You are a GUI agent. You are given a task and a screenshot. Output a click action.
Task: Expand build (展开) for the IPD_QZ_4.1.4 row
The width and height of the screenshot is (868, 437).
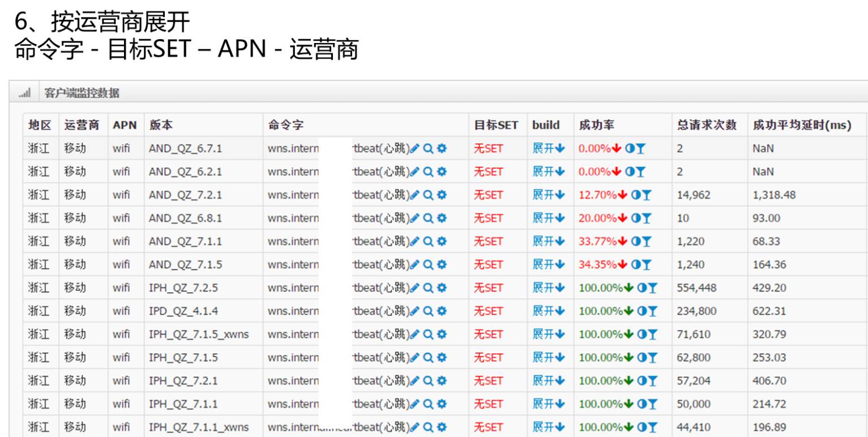pos(549,311)
